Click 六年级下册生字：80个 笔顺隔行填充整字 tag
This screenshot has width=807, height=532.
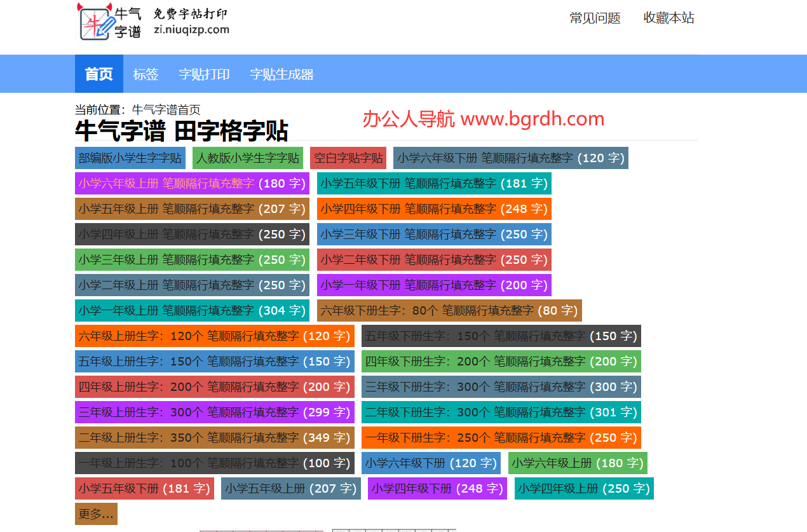(x=449, y=311)
